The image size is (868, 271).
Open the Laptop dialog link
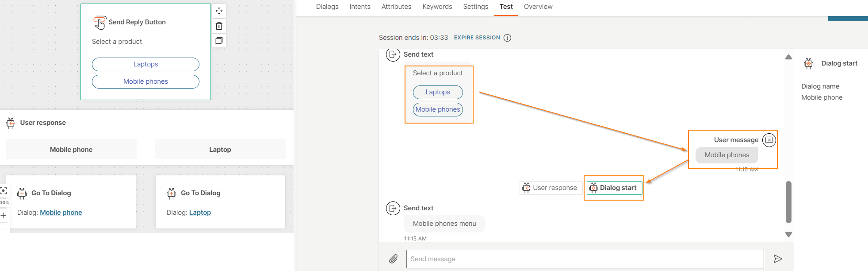click(200, 213)
